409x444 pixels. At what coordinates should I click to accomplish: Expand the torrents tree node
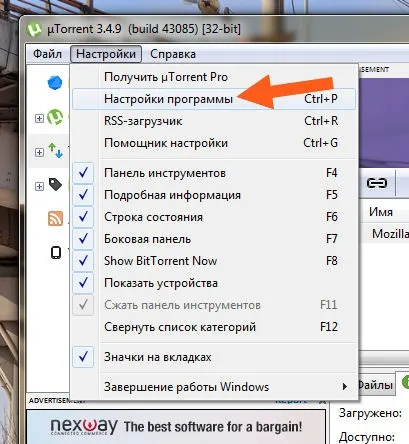pyautogui.click(x=39, y=118)
